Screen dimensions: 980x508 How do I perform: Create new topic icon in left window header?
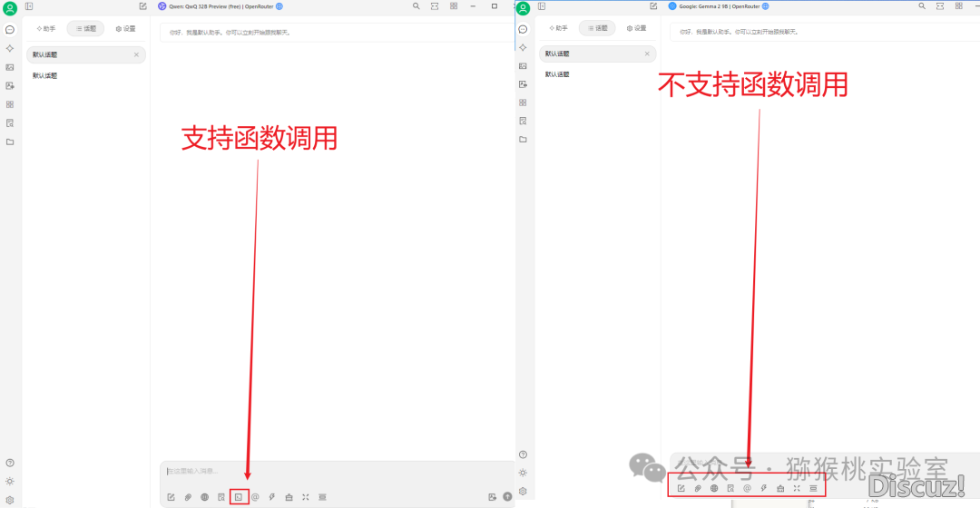pos(142,6)
